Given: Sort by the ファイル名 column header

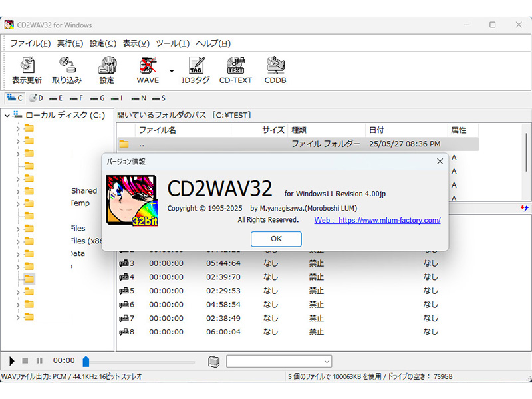Looking at the screenshot, I should [184, 130].
